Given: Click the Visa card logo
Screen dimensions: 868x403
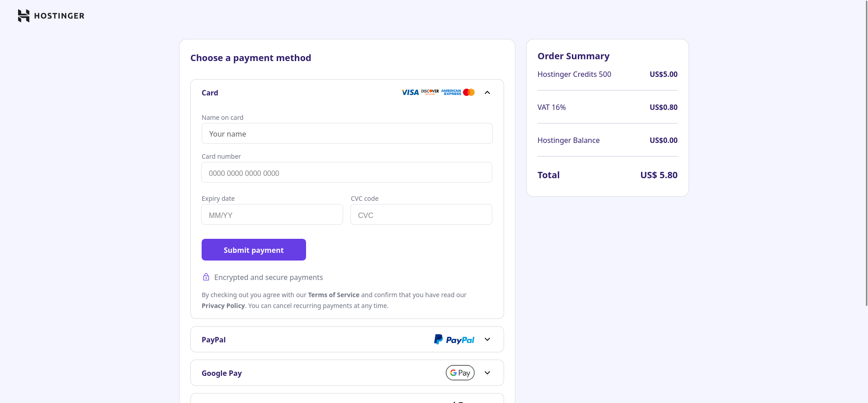Looking at the screenshot, I should 410,92.
